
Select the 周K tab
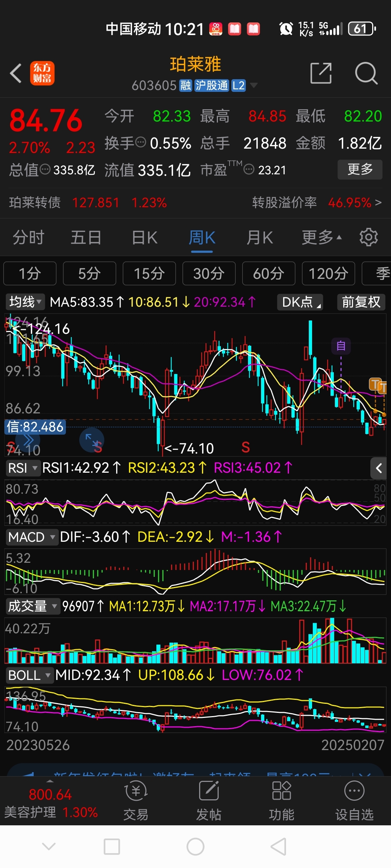[x=202, y=237]
